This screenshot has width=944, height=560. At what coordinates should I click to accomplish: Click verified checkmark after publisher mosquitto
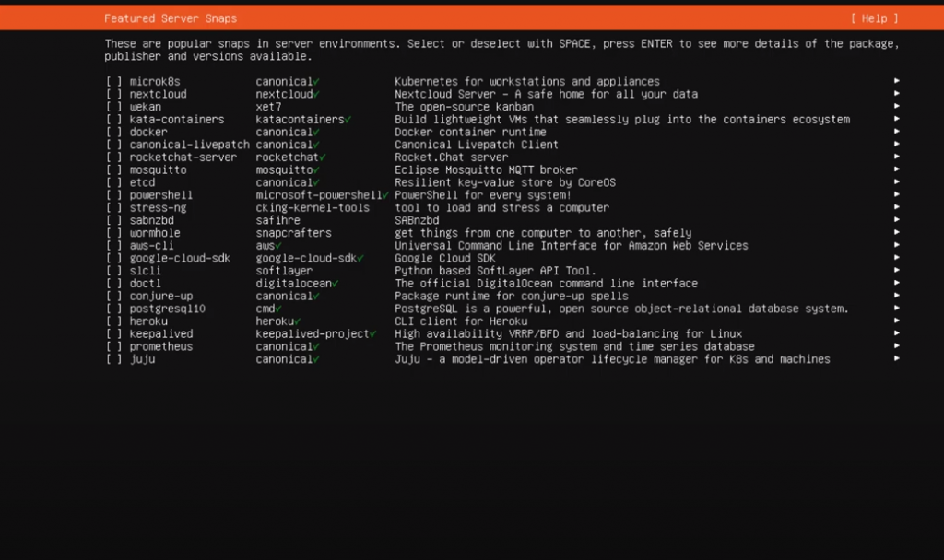(x=316, y=170)
